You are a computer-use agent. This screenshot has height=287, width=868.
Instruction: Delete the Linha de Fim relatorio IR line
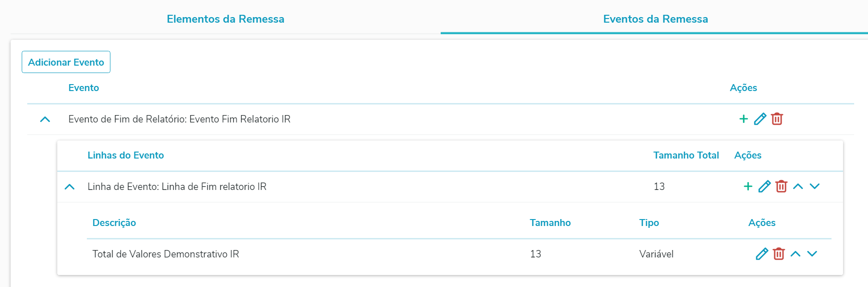pos(781,187)
